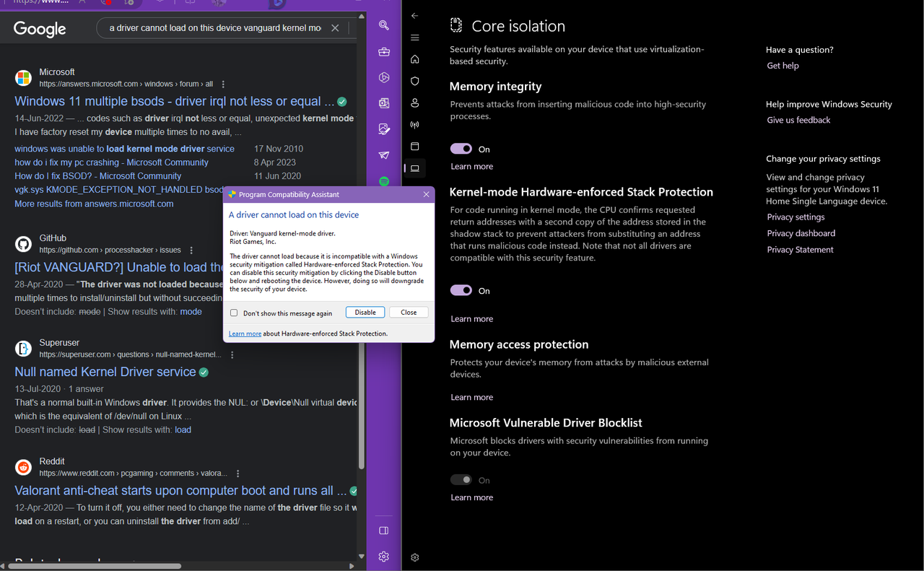Turn off the Memory integrity toggle
The height and width of the screenshot is (571, 924).
coord(461,148)
